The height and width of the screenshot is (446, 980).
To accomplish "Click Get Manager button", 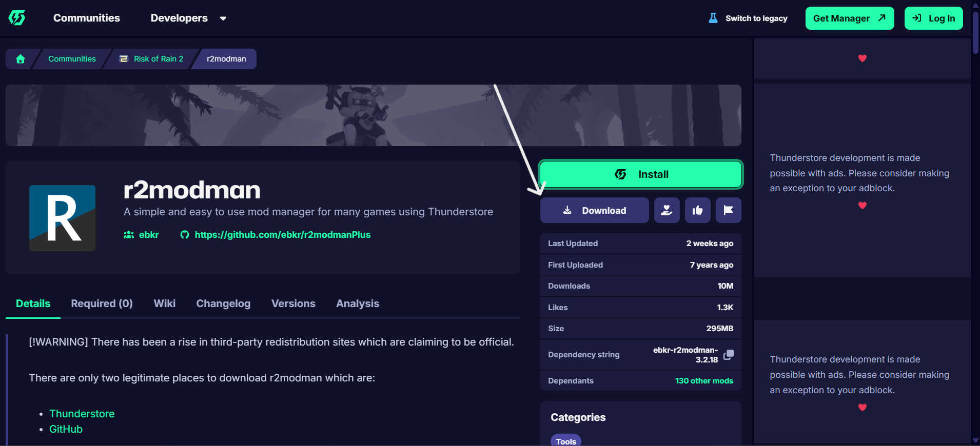I will click(x=850, y=18).
